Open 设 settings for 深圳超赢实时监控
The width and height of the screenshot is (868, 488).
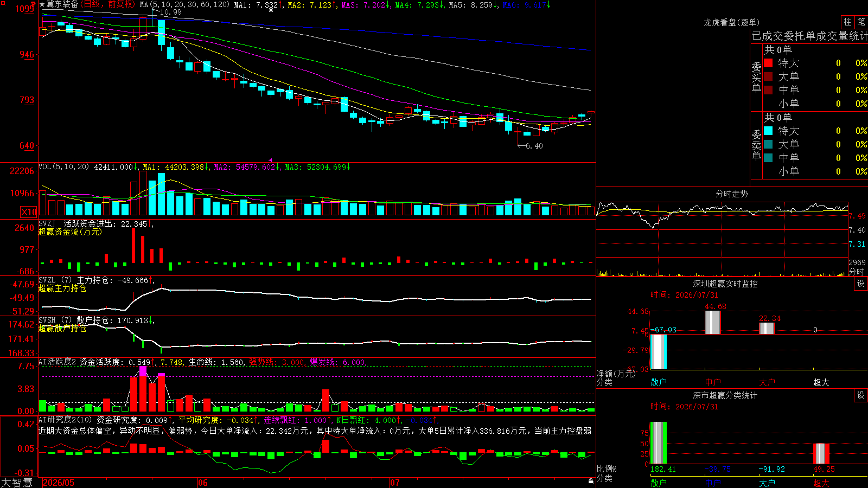pos(861,284)
